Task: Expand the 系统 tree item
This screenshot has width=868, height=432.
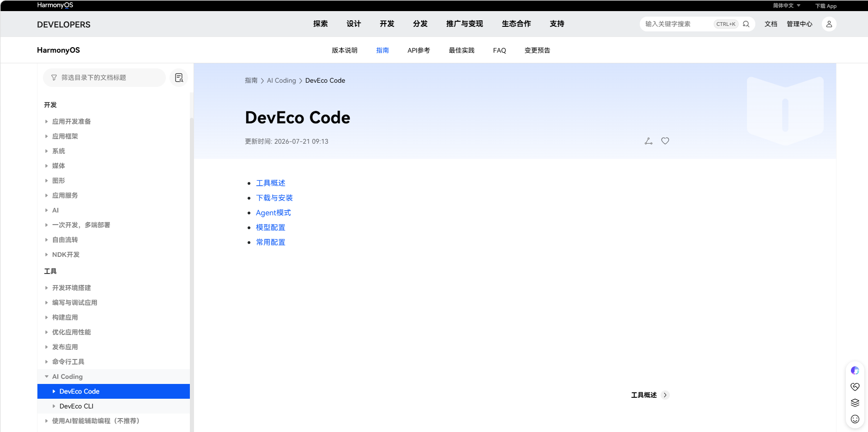Action: pos(46,151)
